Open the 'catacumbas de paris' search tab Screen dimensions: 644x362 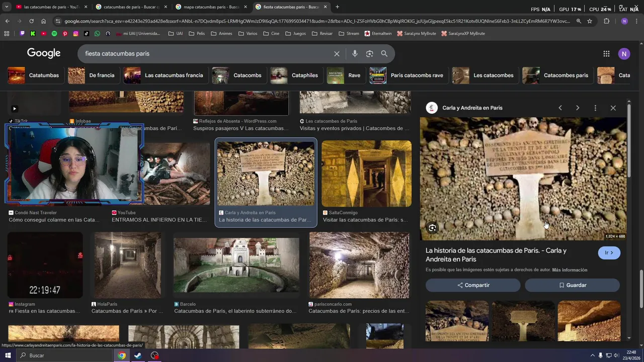pos(131,7)
